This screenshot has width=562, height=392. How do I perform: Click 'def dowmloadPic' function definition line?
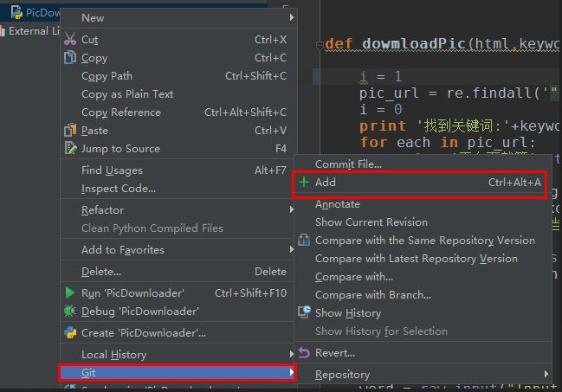[x=442, y=44]
